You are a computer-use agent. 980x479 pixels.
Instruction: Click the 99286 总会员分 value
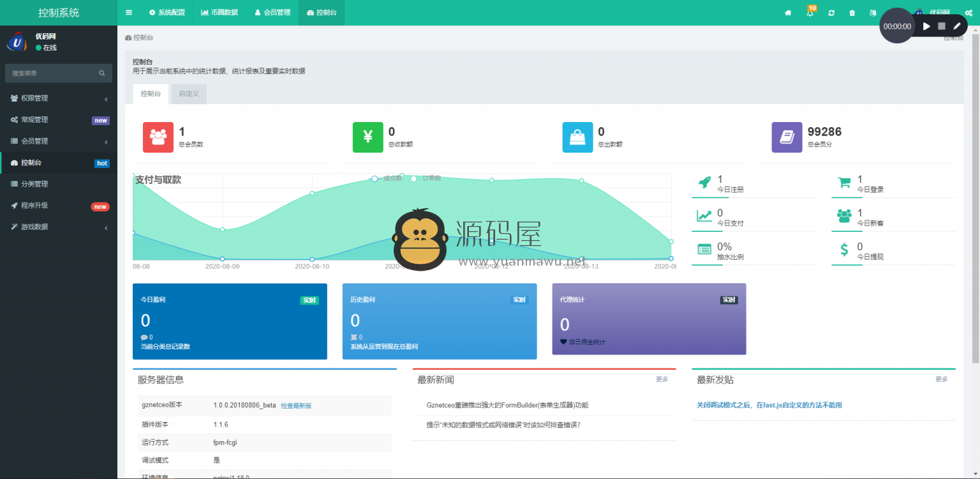pyautogui.click(x=824, y=132)
